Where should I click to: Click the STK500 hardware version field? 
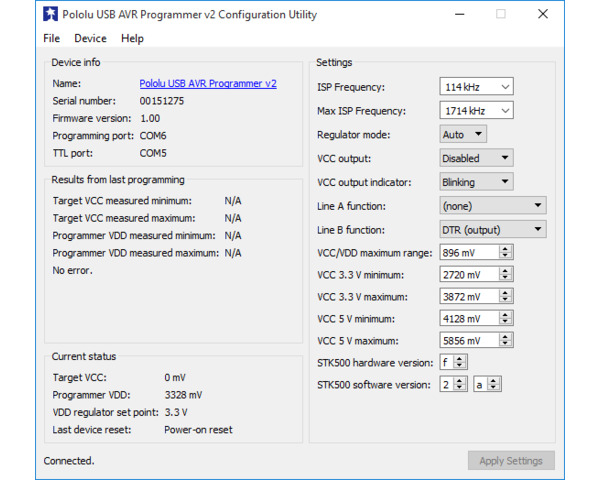447,362
